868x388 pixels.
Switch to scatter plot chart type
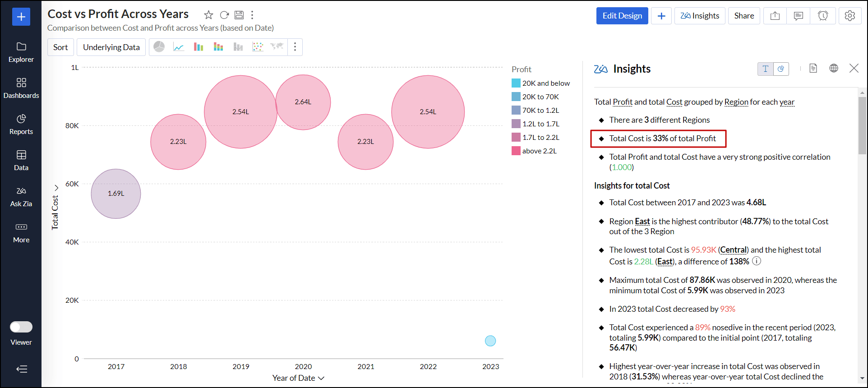(x=258, y=47)
